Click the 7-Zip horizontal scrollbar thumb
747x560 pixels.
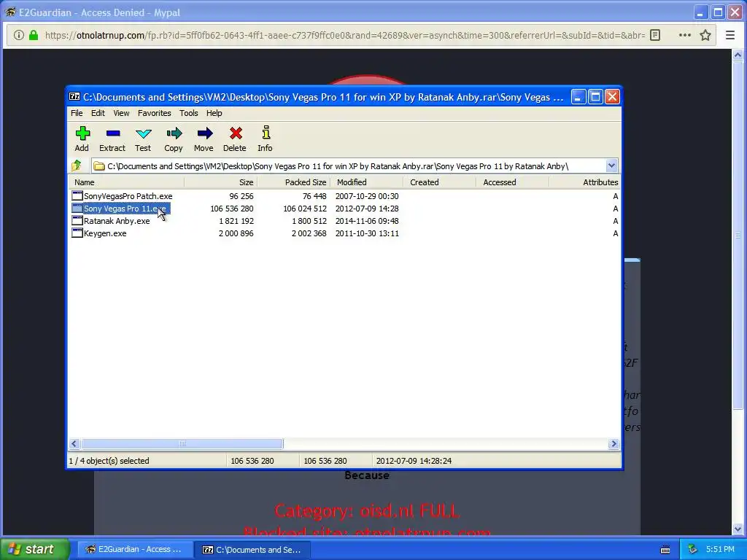(182, 443)
